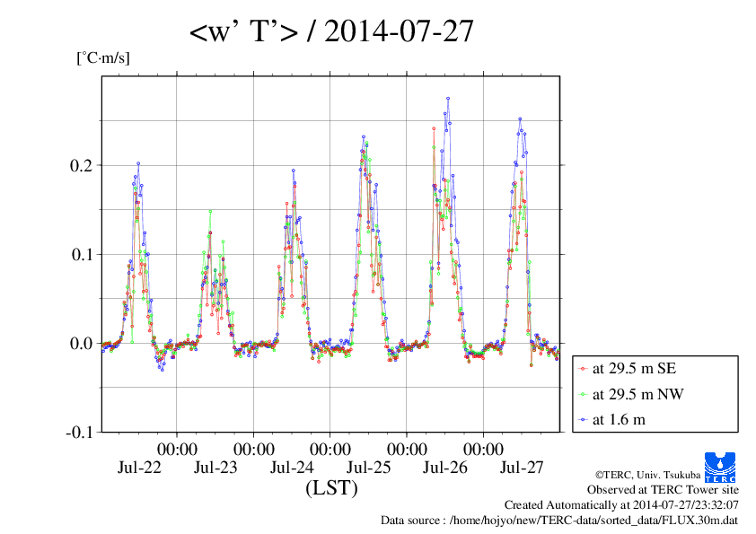Click the highest blue peak on Jul-26
756x534 pixels.
448,99
